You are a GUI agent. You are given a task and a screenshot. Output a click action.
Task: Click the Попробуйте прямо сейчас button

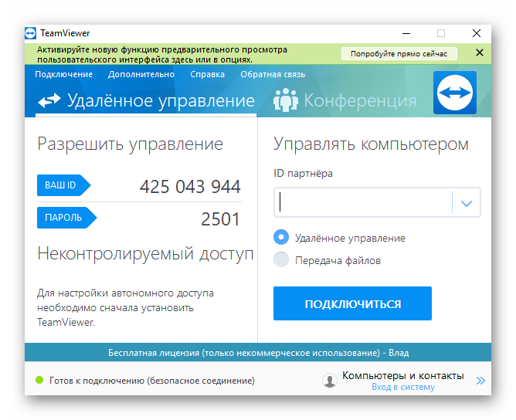click(399, 53)
